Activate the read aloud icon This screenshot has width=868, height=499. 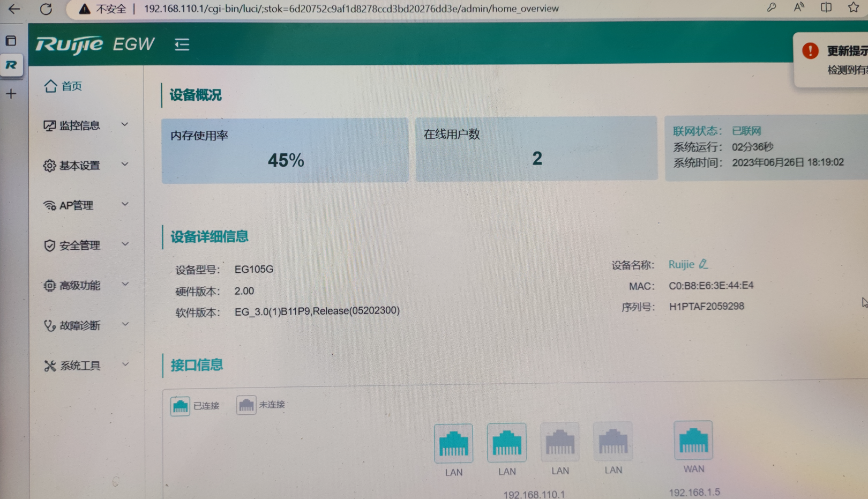799,7
